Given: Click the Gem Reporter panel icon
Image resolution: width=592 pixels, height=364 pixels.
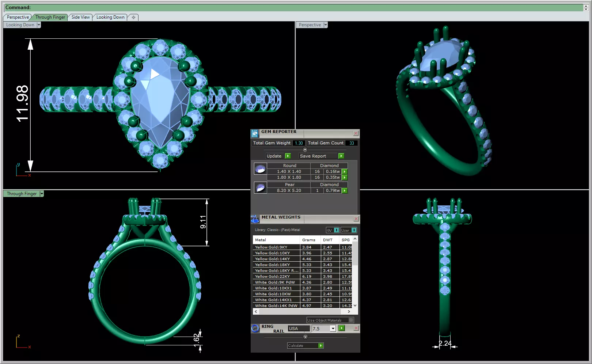Looking at the screenshot, I should 255,133.
